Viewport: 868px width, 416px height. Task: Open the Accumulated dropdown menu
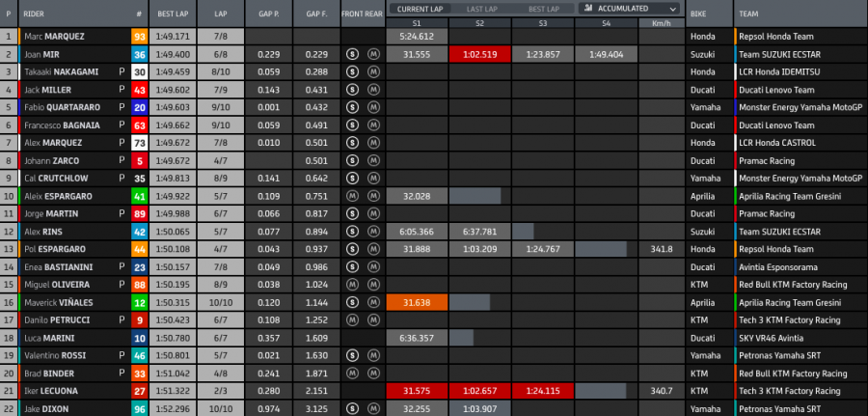[x=630, y=8]
